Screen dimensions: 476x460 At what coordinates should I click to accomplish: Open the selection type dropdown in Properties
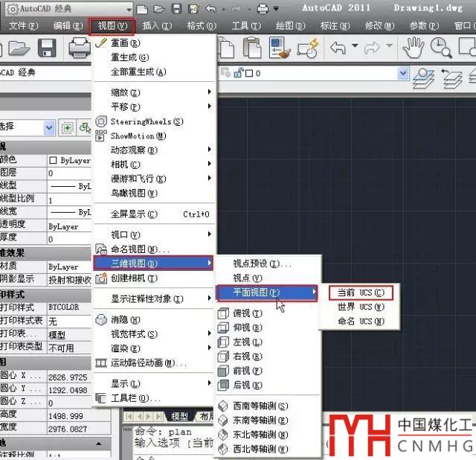[49, 128]
